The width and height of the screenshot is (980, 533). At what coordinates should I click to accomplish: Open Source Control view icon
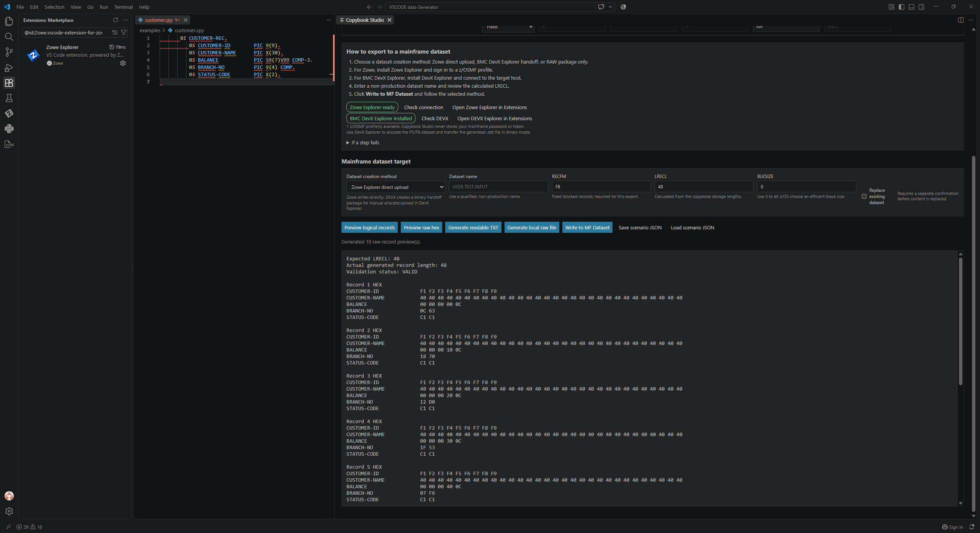pyautogui.click(x=9, y=52)
